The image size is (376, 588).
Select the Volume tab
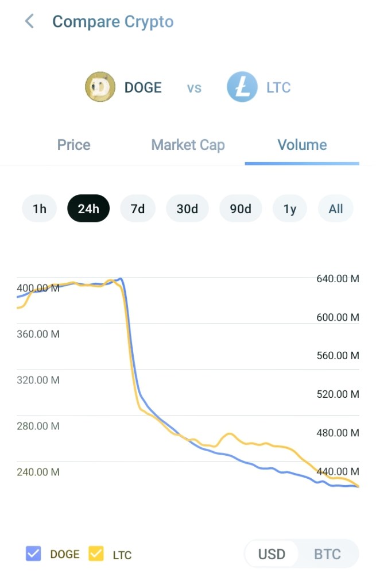click(x=302, y=145)
